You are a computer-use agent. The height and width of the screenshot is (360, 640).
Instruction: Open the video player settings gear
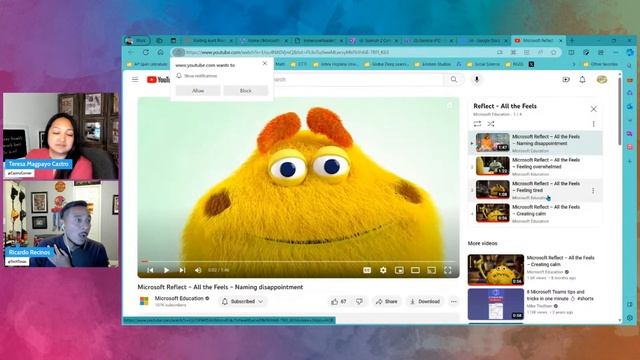[x=383, y=270]
